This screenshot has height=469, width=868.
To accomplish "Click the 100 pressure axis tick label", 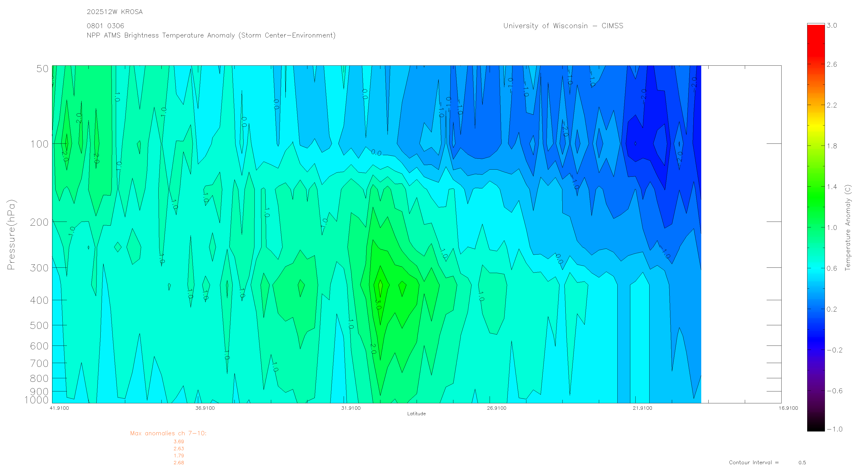I will pos(40,144).
